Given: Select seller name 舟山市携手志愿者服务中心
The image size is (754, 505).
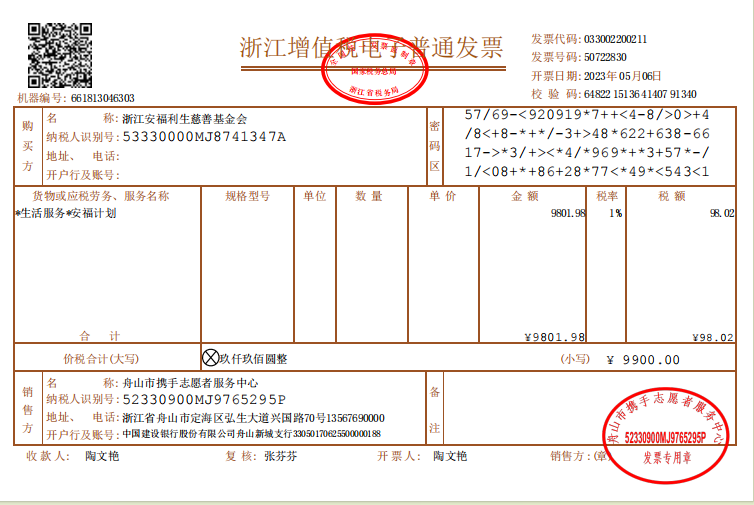Looking at the screenshot, I should [x=190, y=383].
